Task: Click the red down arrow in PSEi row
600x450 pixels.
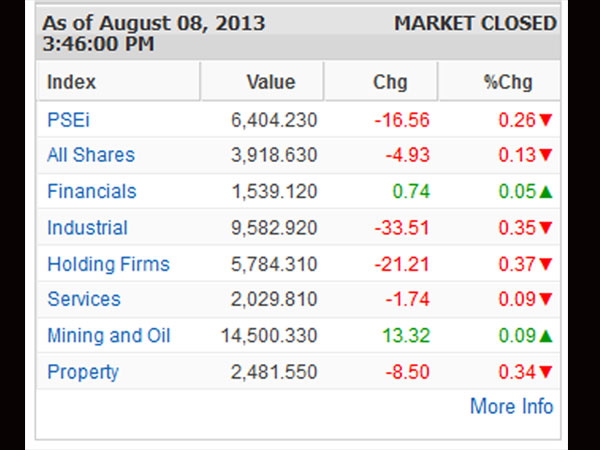Action: [546, 121]
